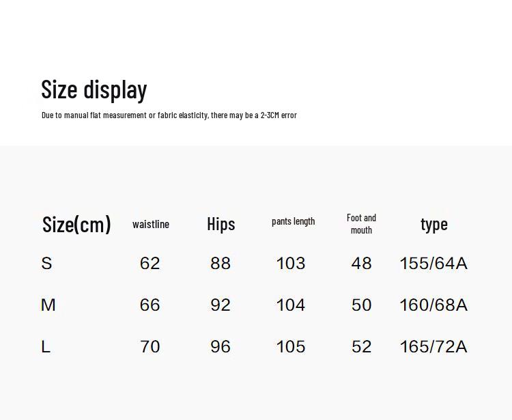The height and width of the screenshot is (420, 512).
Task: Click hips value 88 for size S
Action: tap(221, 264)
